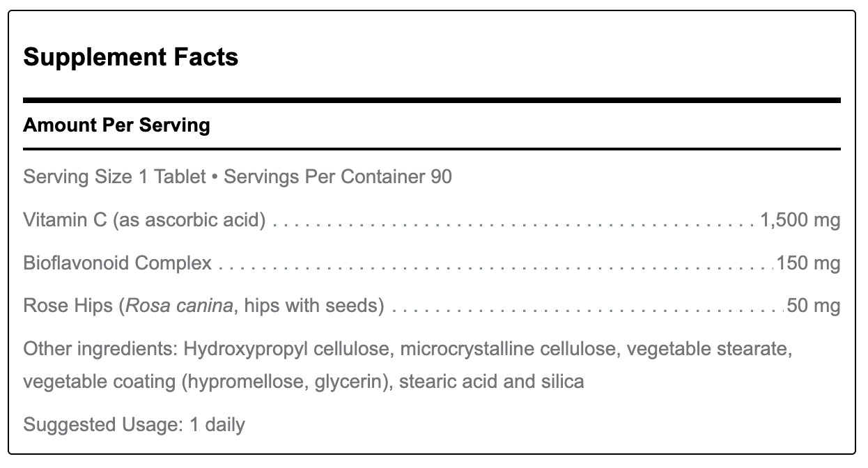Screen dimensions: 868x468
Task: Click the Other ingredients label
Action: (x=100, y=348)
